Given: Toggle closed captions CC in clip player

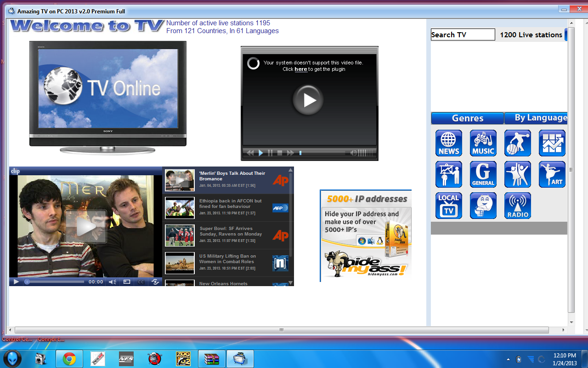Looking at the screenshot, I should pos(141,282).
